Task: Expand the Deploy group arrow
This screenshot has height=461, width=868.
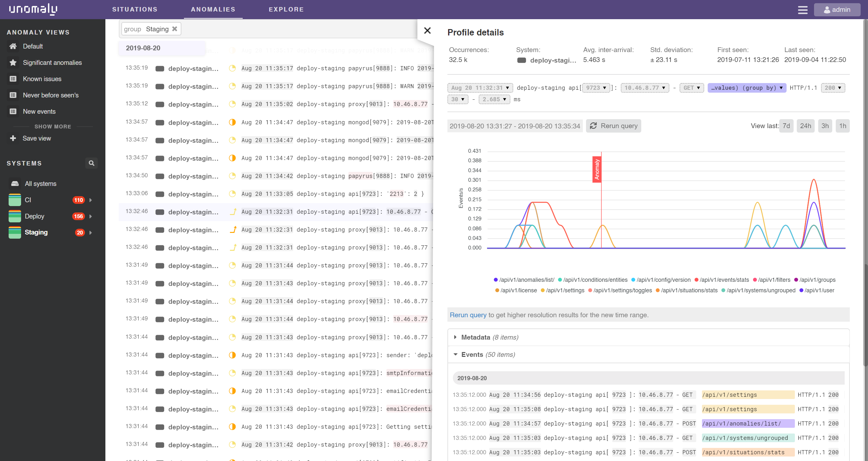Action: tap(91, 216)
